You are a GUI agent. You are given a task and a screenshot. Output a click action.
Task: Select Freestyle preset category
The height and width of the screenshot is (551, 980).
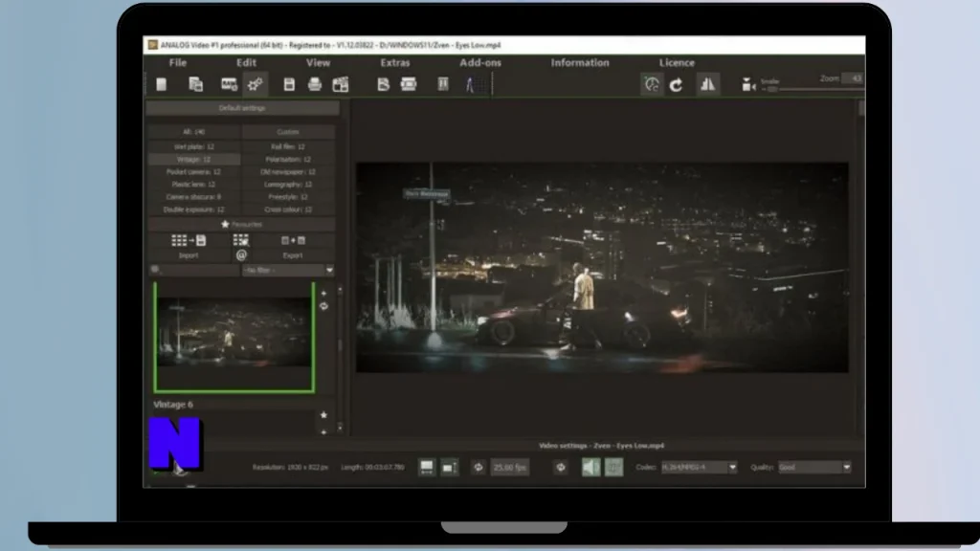[x=288, y=197]
